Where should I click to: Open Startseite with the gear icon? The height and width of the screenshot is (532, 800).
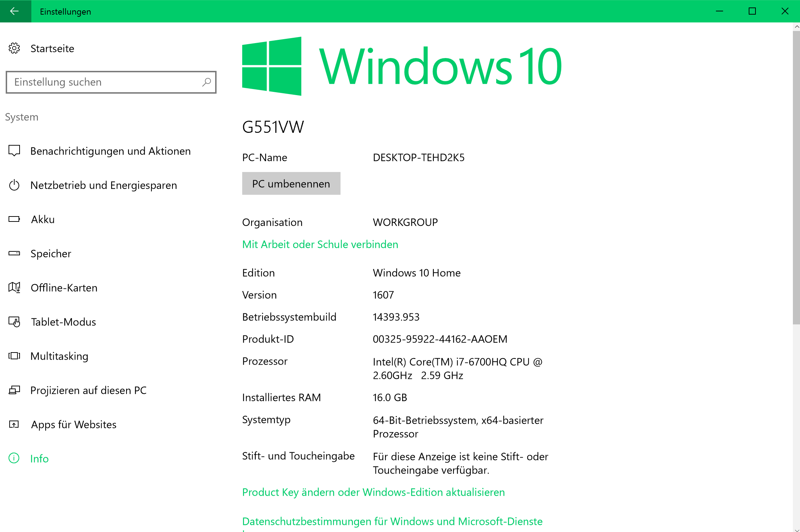[14, 48]
